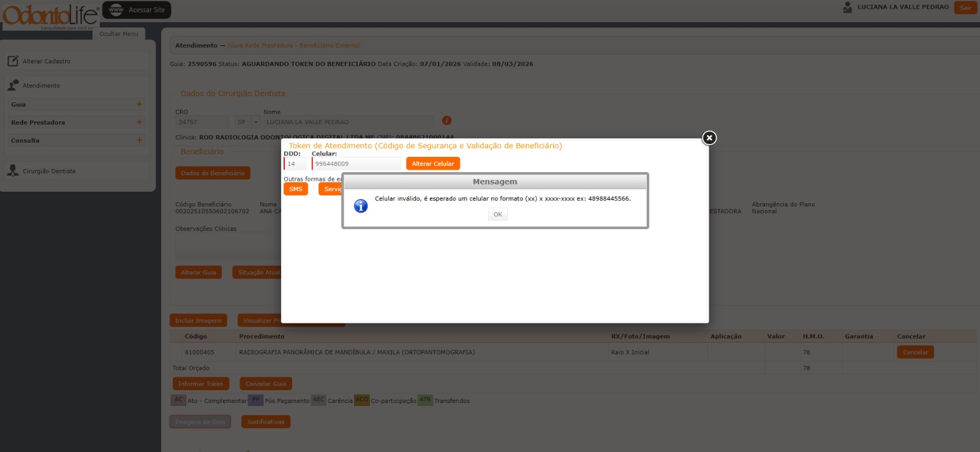
Task: Open the Atendimento menu item
Action: [77, 85]
